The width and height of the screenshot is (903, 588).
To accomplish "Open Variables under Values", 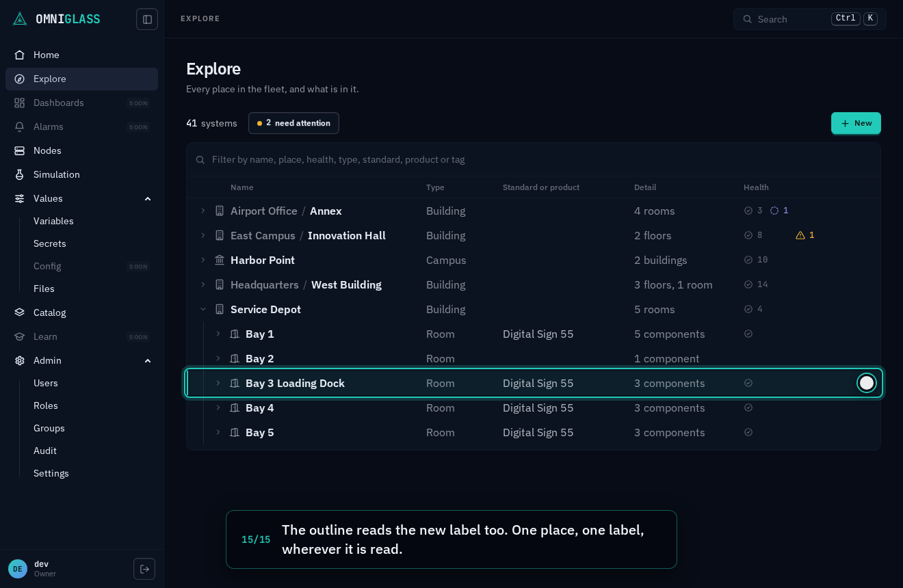I will click(92, 221).
